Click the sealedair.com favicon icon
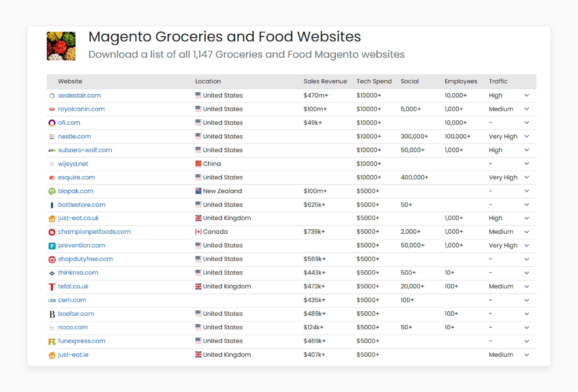This screenshot has width=578, height=392. pos(52,96)
